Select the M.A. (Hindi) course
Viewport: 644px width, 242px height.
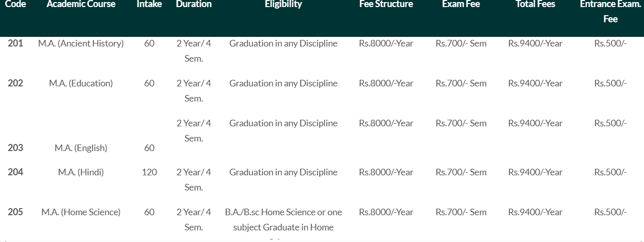[x=81, y=172]
